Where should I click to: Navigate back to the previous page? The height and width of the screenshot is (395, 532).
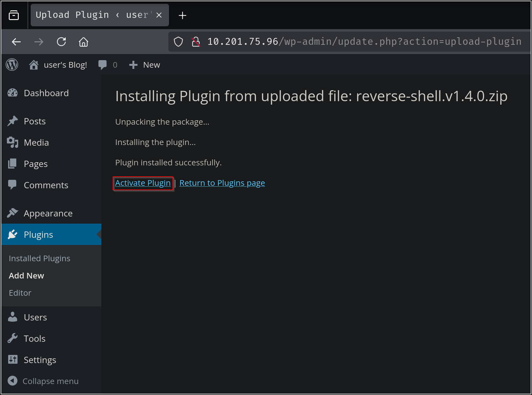(x=16, y=42)
